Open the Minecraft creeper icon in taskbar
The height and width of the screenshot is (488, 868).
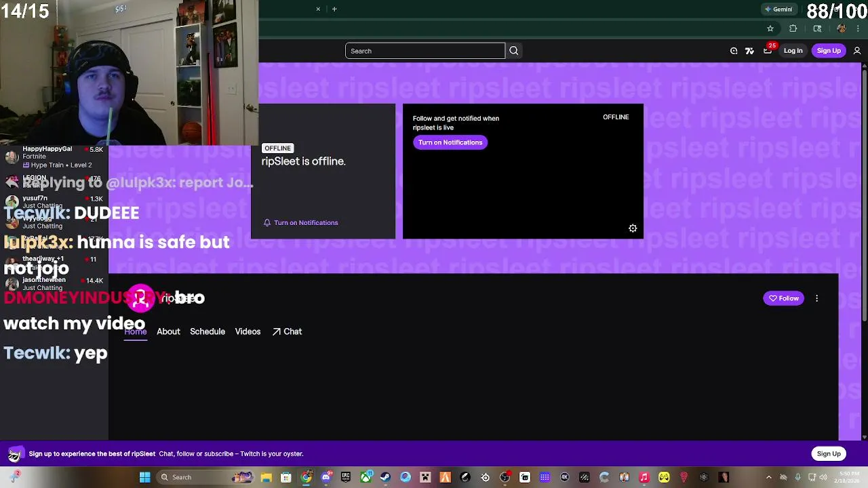(x=425, y=477)
